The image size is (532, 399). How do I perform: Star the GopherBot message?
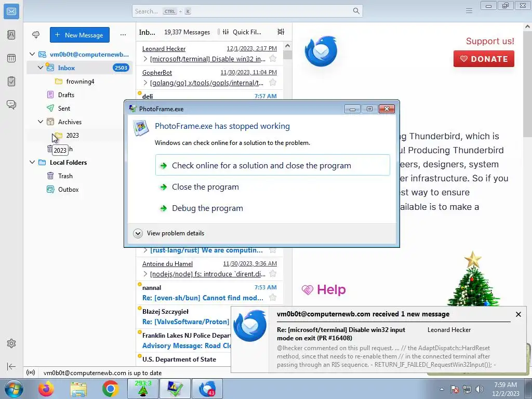point(272,83)
